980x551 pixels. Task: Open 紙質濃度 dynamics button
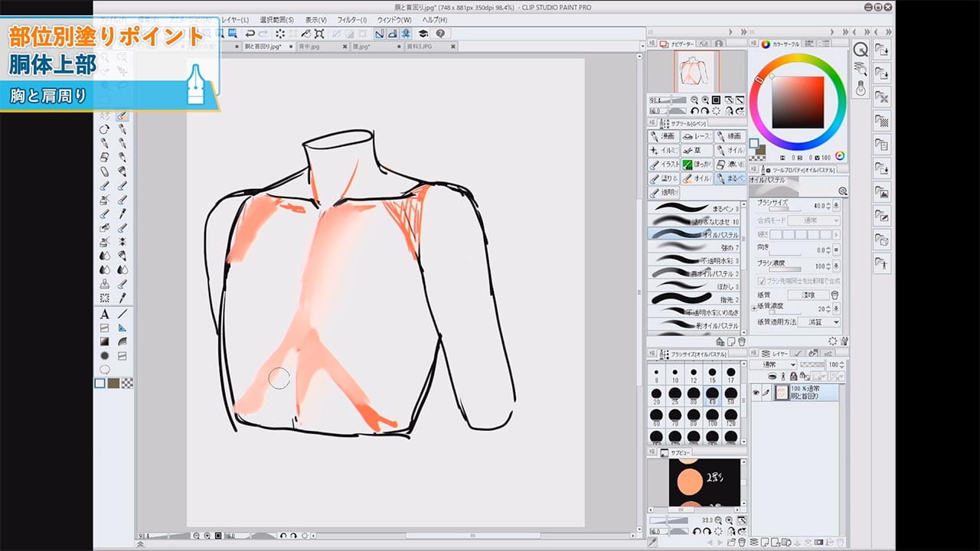coord(836,308)
